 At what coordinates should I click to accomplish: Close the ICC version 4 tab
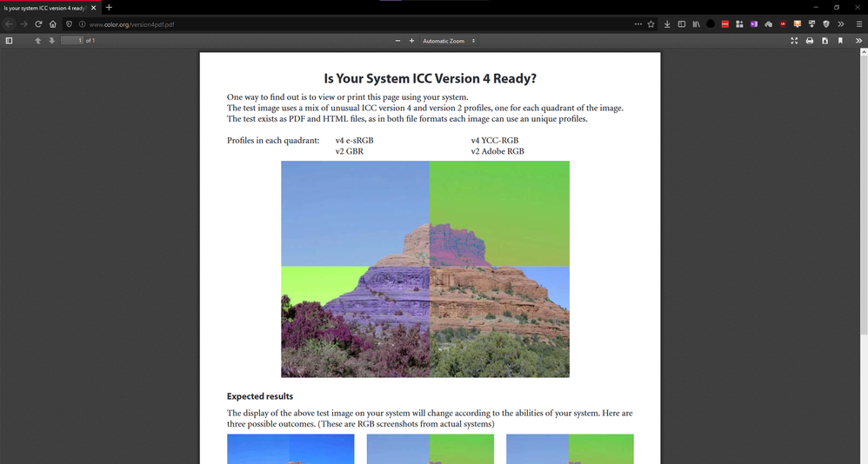(x=94, y=8)
